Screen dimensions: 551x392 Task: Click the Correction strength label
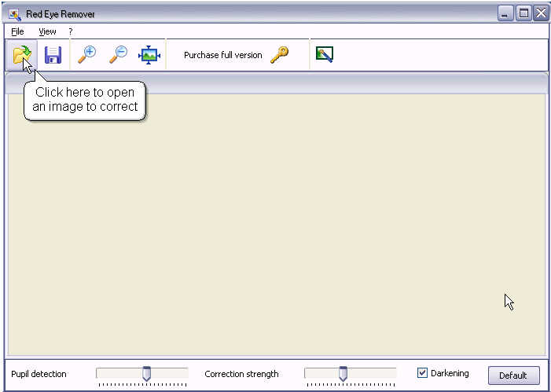tap(241, 374)
